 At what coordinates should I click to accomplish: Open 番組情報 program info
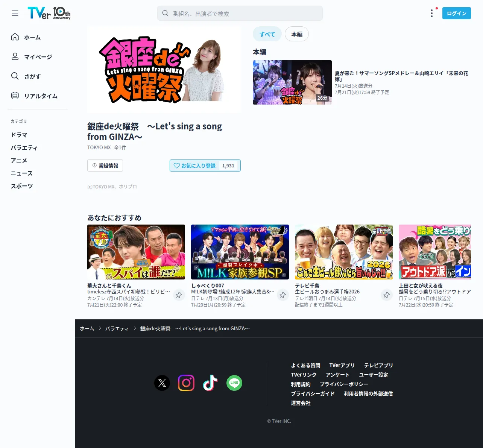point(105,166)
